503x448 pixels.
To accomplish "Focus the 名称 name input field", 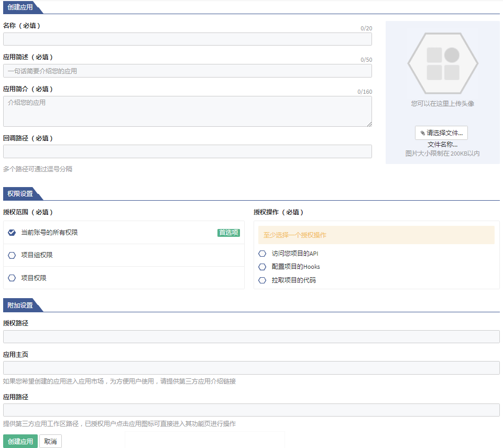I will tap(187, 39).
